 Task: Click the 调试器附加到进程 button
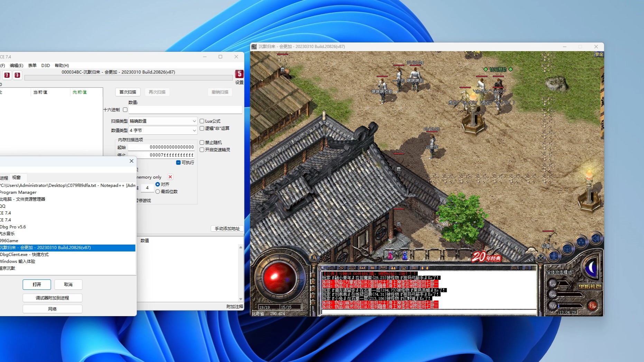(x=52, y=298)
